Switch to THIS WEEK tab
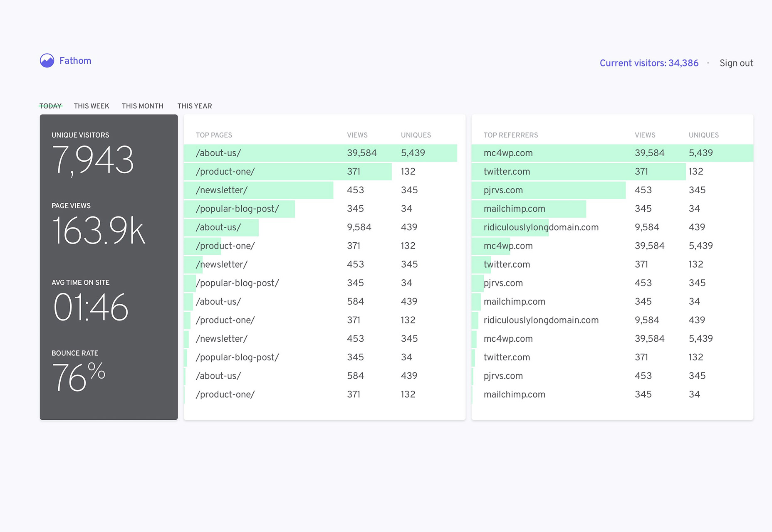This screenshot has height=532, width=772. coord(92,106)
